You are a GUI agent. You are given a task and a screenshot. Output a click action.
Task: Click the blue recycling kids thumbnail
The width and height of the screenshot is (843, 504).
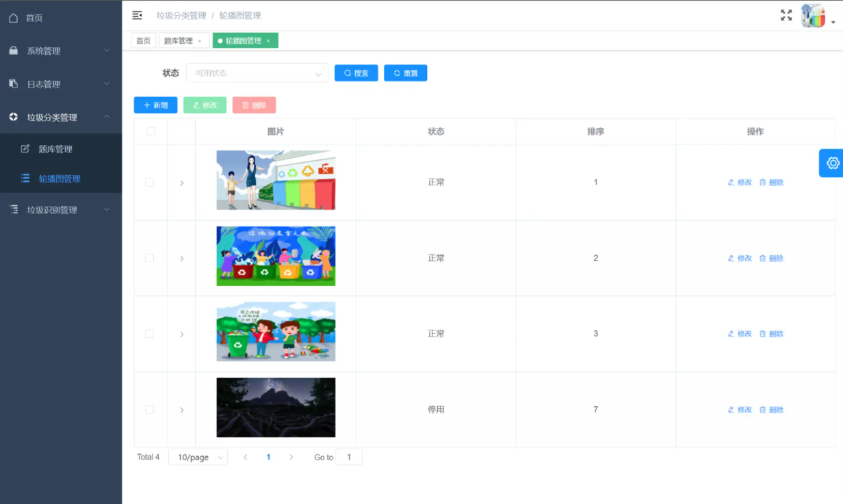(x=276, y=256)
